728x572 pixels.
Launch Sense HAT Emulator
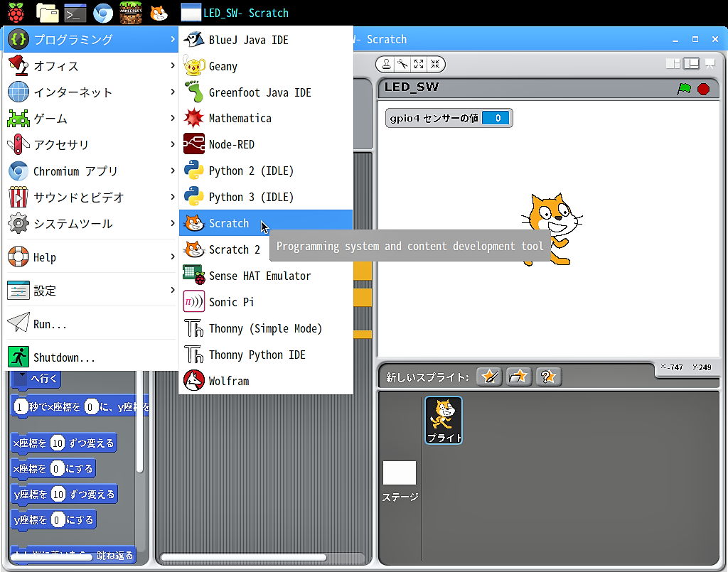(266, 276)
